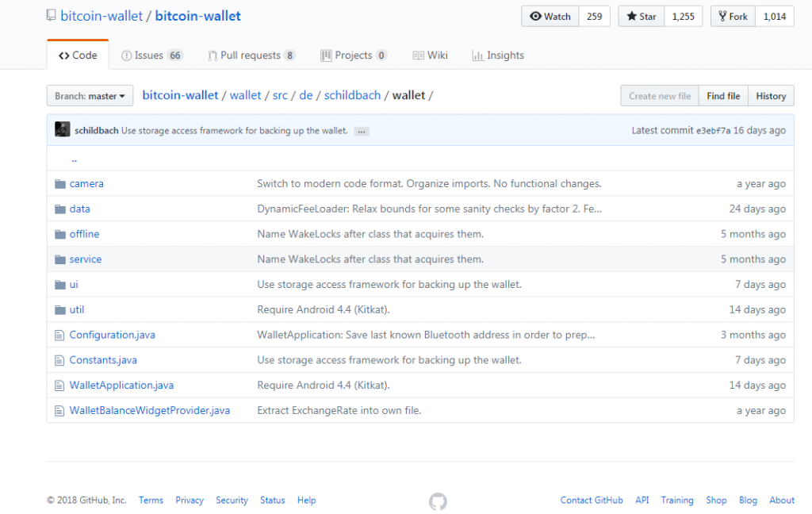The image size is (812, 514).
Task: Open Contact GitHub footer link
Action: [592, 501]
